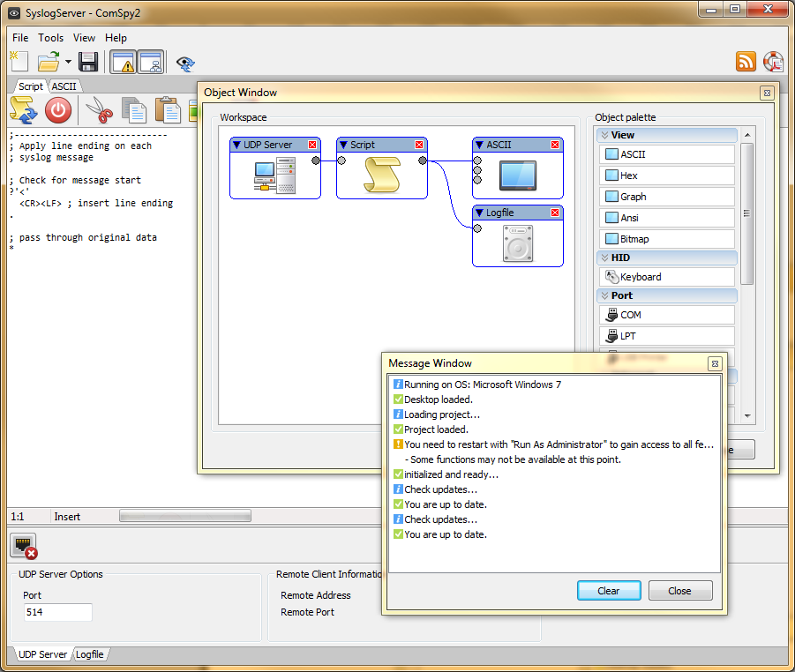This screenshot has width=795, height=672.
Task: Click the red power button icon
Action: 58,110
